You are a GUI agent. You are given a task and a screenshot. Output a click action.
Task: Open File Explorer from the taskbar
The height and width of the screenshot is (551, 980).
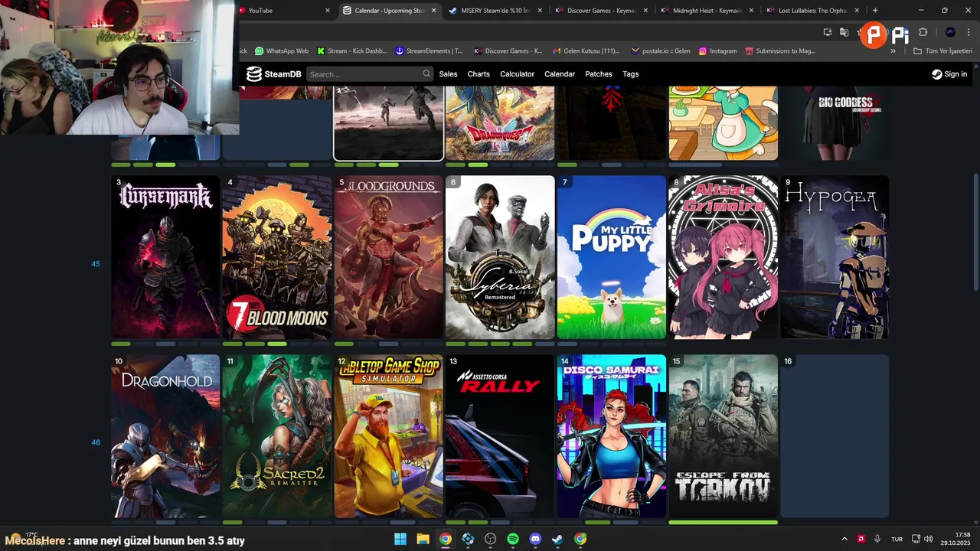[423, 539]
